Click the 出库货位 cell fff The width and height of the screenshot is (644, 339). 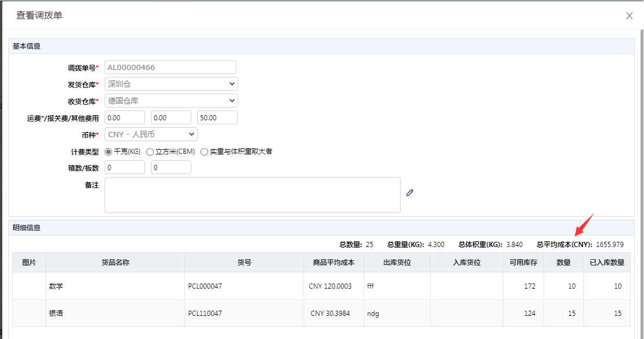[x=397, y=286]
